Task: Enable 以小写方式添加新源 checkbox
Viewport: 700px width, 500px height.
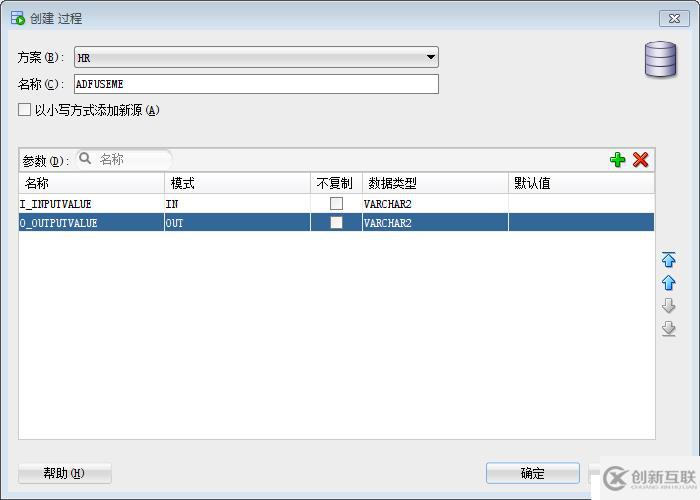Action: [x=24, y=110]
